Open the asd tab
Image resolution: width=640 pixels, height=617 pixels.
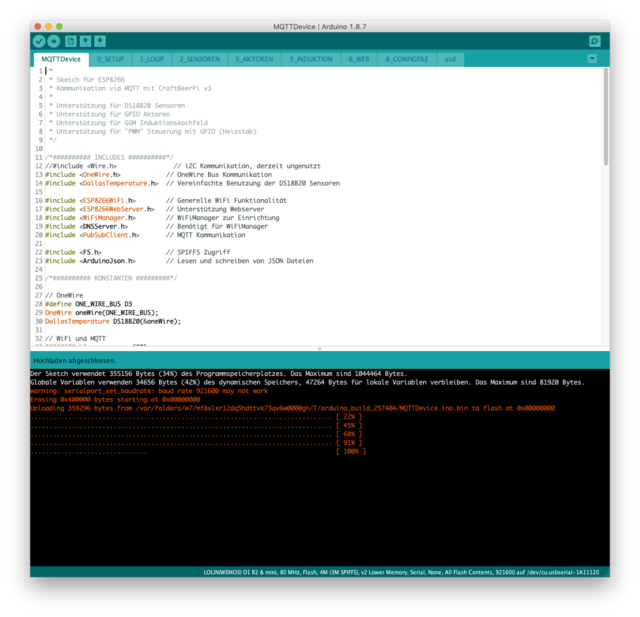[x=450, y=59]
